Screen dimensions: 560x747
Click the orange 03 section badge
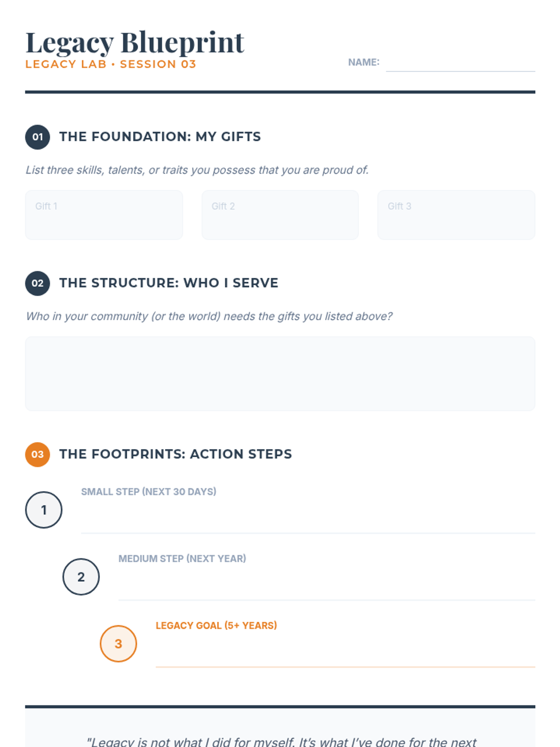tap(37, 454)
